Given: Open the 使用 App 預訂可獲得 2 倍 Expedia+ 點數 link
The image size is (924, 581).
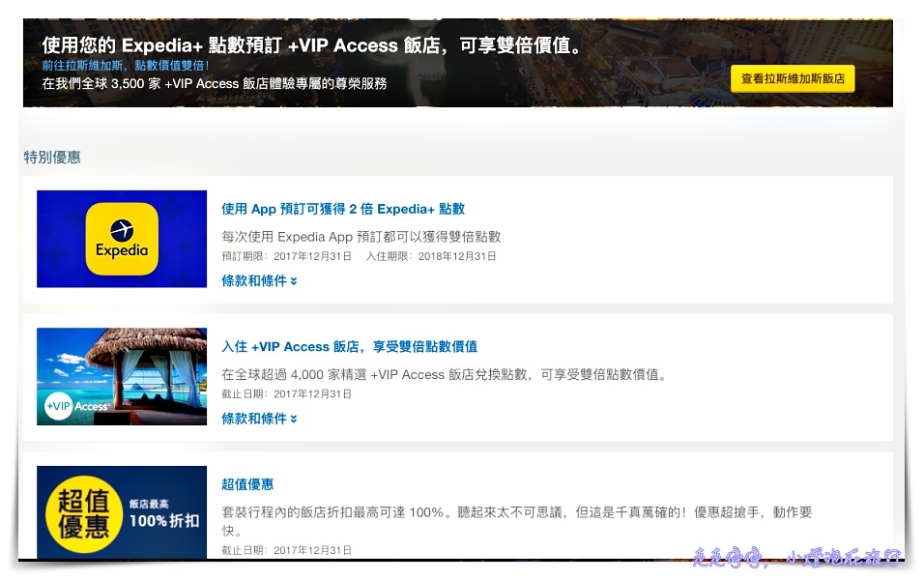Looking at the screenshot, I should [x=343, y=209].
